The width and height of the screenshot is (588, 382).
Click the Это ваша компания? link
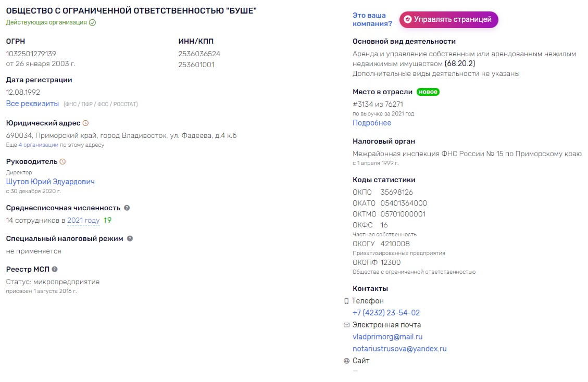pos(372,19)
